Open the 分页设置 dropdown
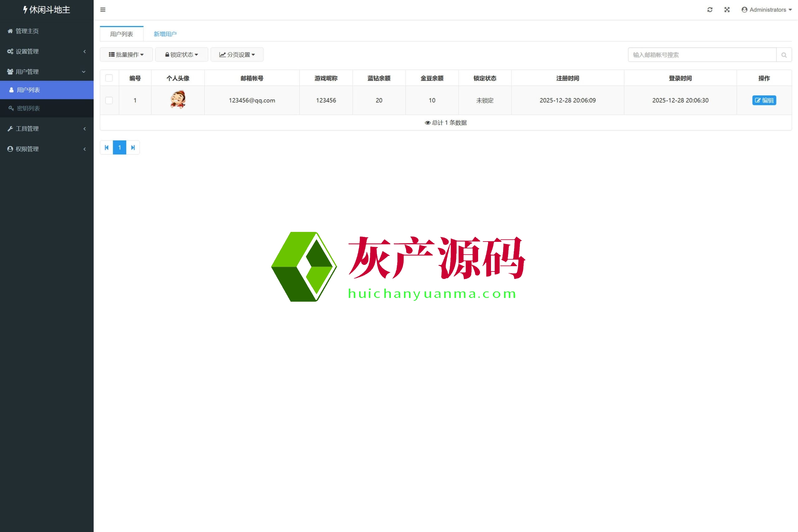Image resolution: width=798 pixels, height=532 pixels. 237,55
